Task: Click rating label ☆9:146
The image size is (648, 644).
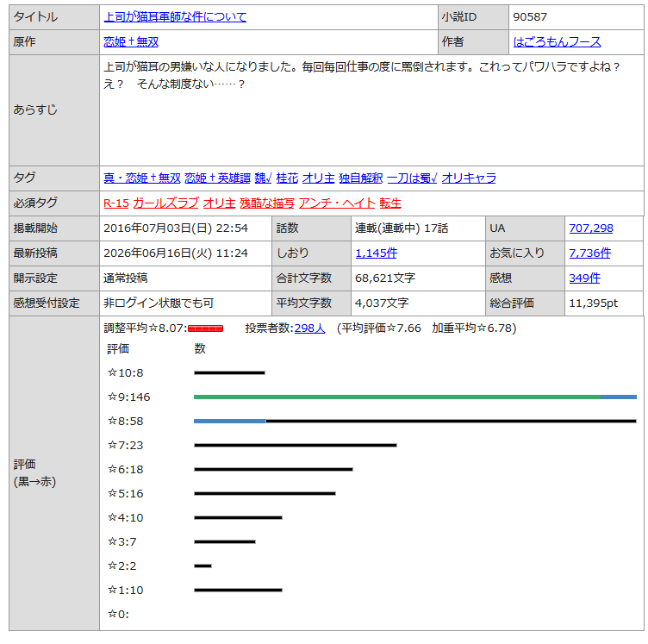Action: pos(129,397)
